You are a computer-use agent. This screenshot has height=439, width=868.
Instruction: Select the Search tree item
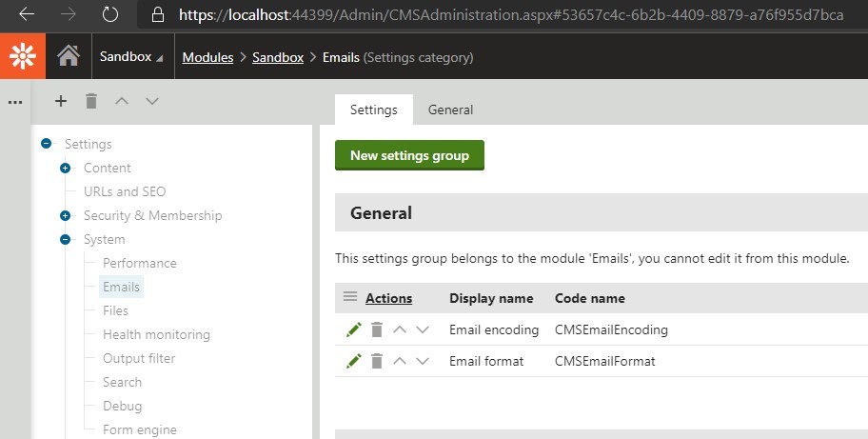pyautogui.click(x=122, y=382)
